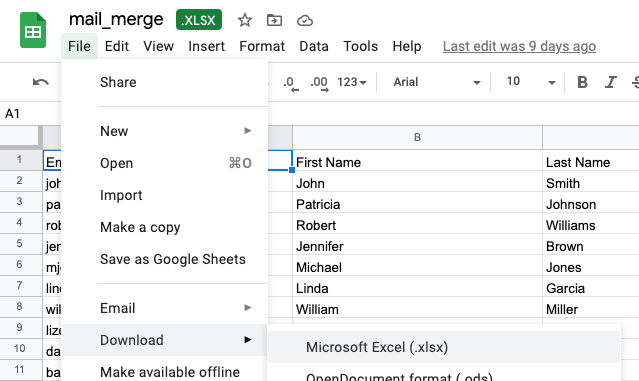Viewport: 639px width, 381px height.
Task: Open the Arial font dropdown
Action: (436, 82)
